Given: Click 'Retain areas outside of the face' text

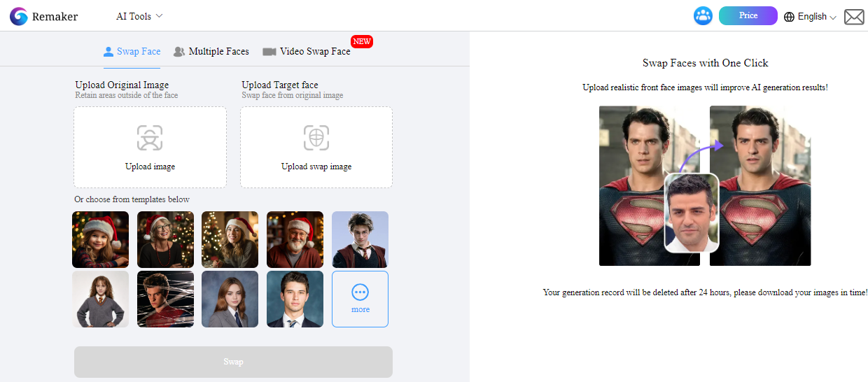Looking at the screenshot, I should click(x=127, y=95).
